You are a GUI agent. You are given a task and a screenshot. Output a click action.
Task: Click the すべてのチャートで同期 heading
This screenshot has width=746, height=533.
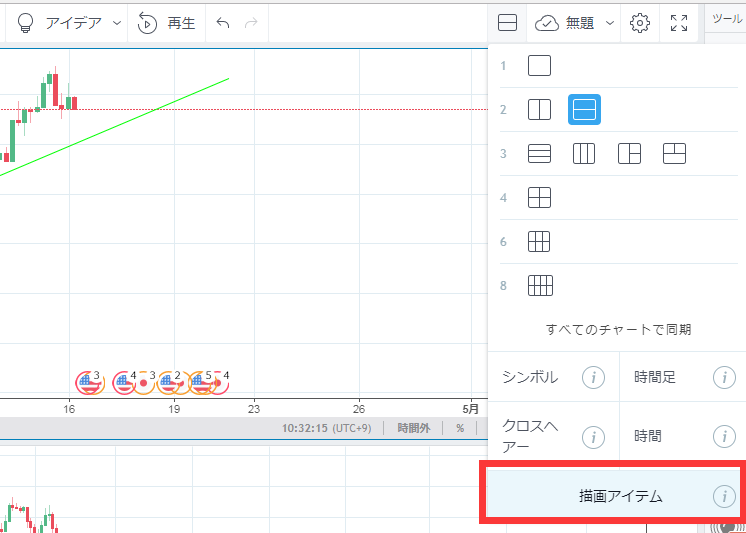click(618, 329)
